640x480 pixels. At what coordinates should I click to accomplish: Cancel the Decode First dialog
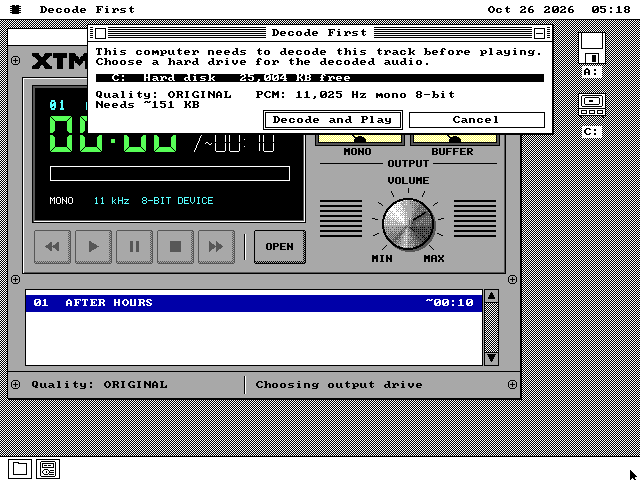(x=476, y=120)
